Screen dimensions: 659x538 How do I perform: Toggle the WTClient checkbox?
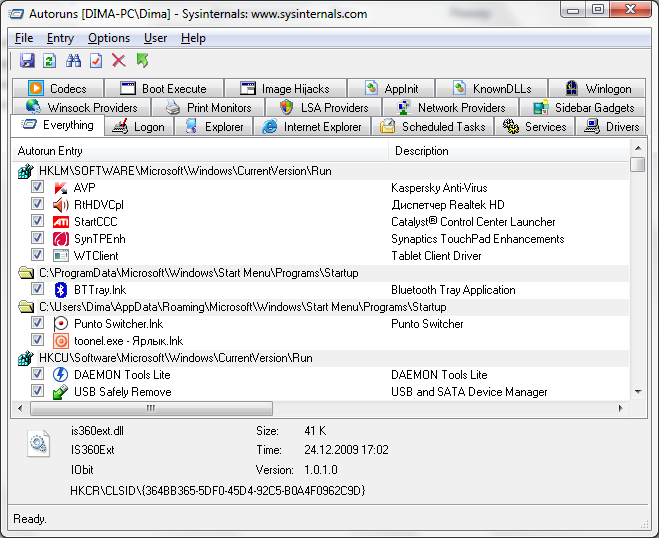[x=37, y=255]
